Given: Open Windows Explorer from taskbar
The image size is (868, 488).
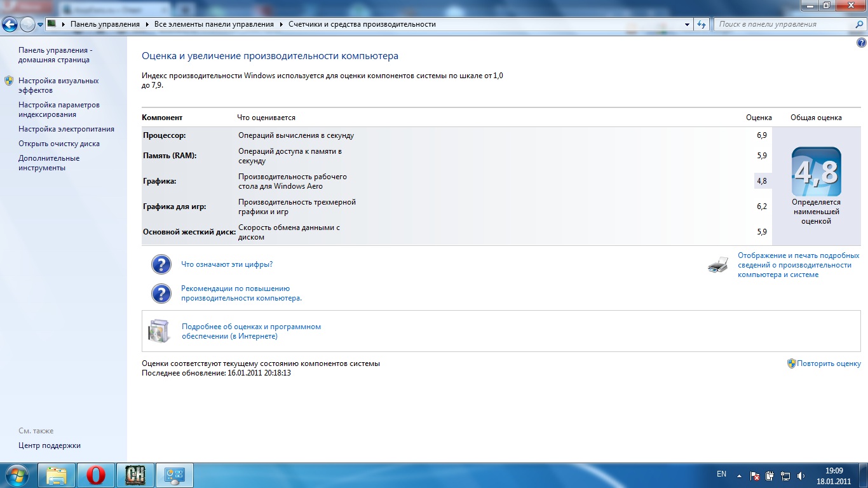Looking at the screenshot, I should pyautogui.click(x=57, y=475).
